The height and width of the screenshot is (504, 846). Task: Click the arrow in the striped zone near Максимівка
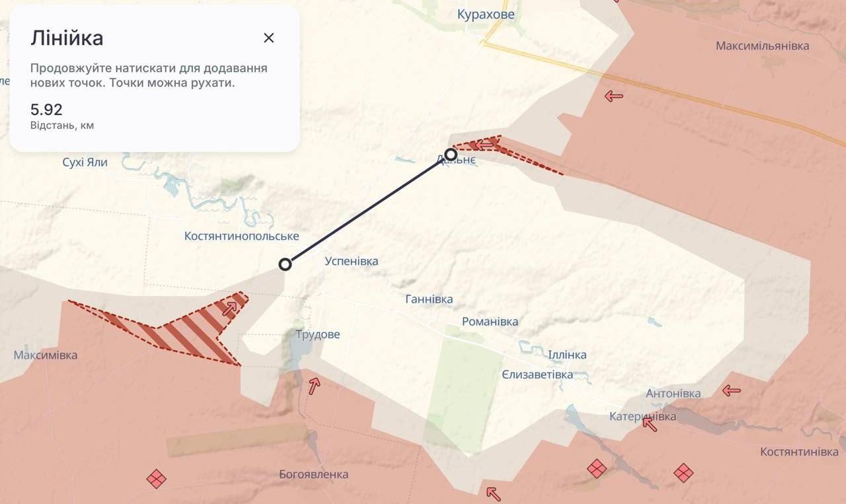(230, 308)
